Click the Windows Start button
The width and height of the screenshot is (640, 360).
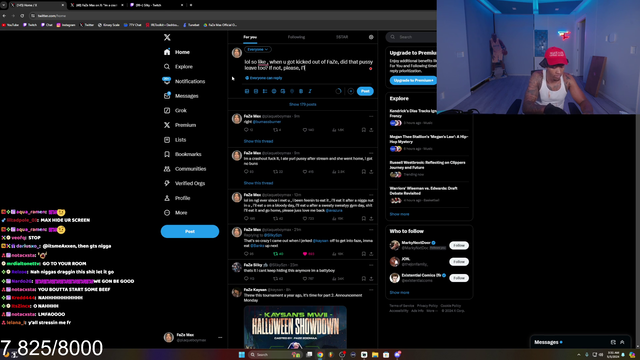click(x=242, y=355)
